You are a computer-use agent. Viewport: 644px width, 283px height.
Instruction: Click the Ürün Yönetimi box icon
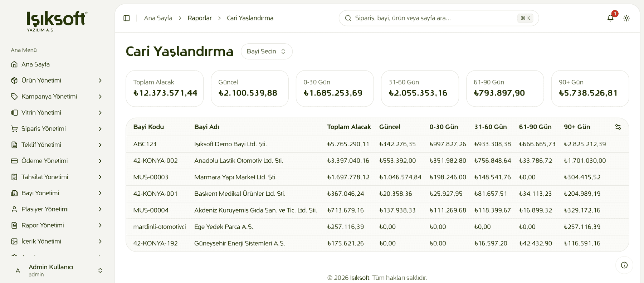click(14, 80)
